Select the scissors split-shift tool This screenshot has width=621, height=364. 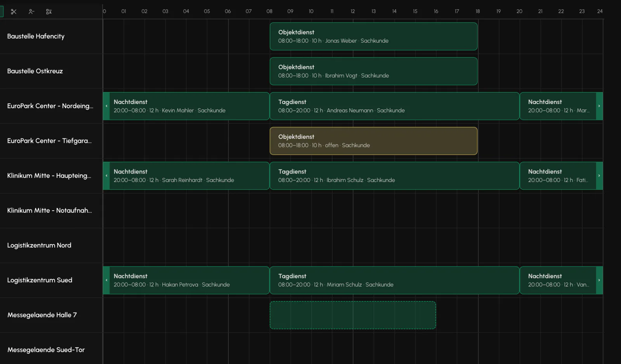(x=14, y=12)
